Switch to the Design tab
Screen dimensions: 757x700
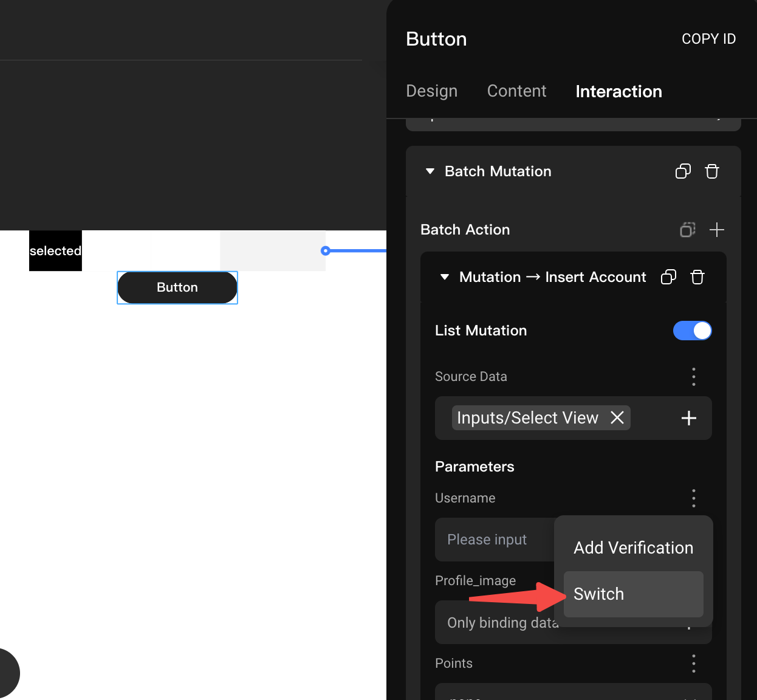point(432,91)
